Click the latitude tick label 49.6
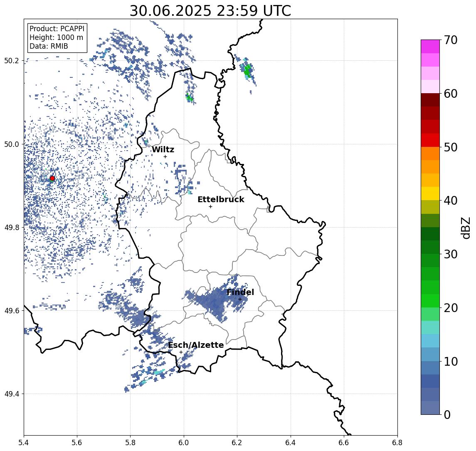 coord(12,311)
